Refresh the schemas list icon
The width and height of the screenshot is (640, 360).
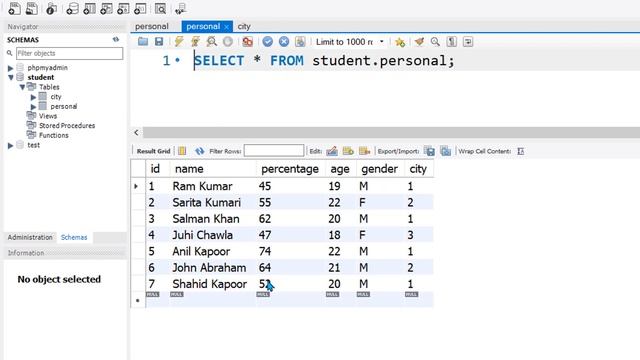[x=116, y=40]
